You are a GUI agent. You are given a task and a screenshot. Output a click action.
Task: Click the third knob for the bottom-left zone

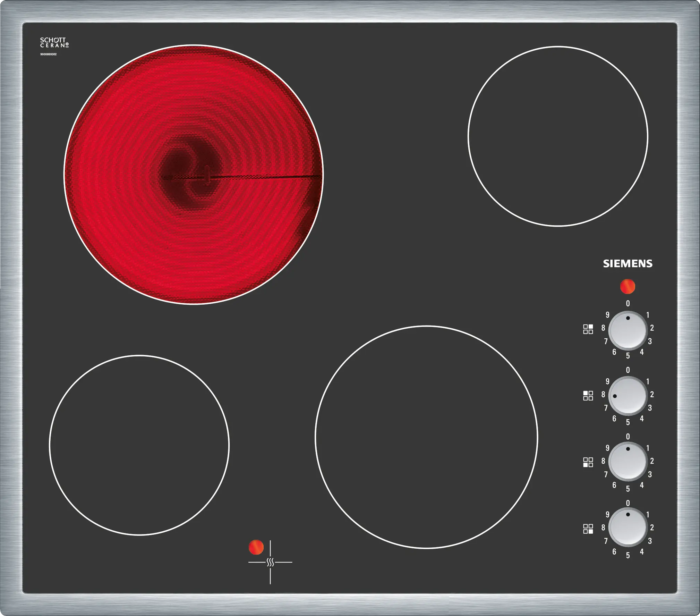coord(628,462)
